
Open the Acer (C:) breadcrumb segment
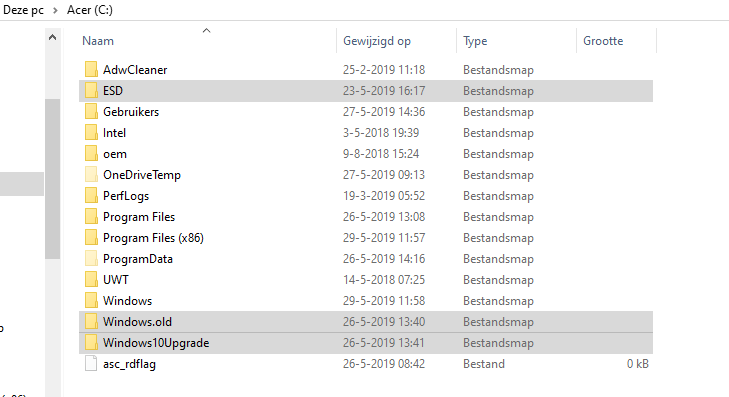point(90,10)
